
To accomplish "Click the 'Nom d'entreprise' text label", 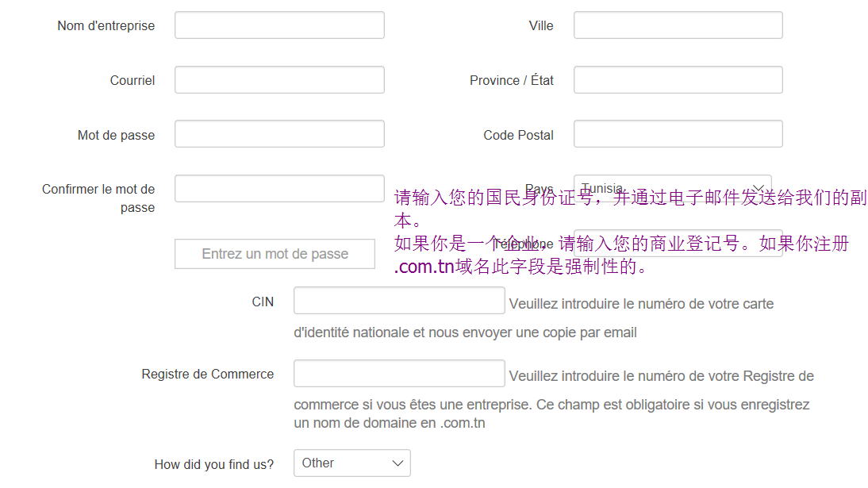I will (x=106, y=26).
